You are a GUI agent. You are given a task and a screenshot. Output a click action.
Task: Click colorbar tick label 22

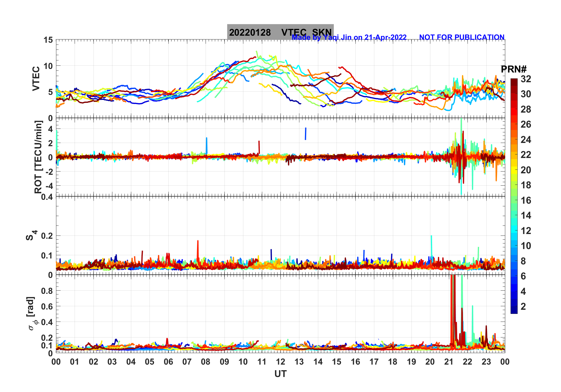coord(526,155)
